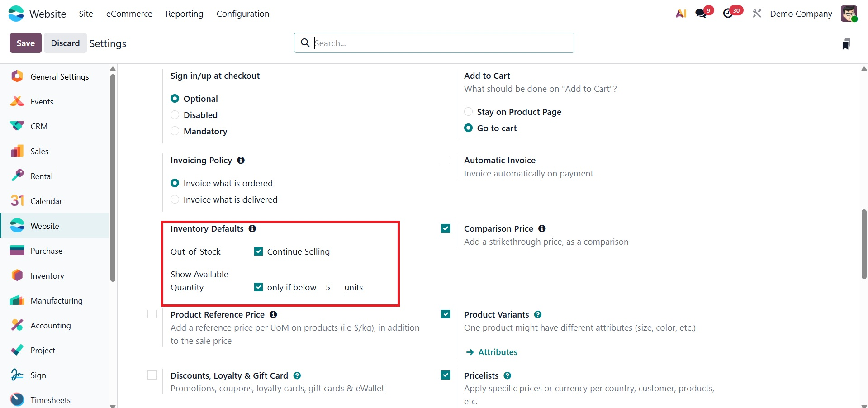Viewport: 868px width, 408px height.
Task: Click the Save button
Action: (26, 43)
